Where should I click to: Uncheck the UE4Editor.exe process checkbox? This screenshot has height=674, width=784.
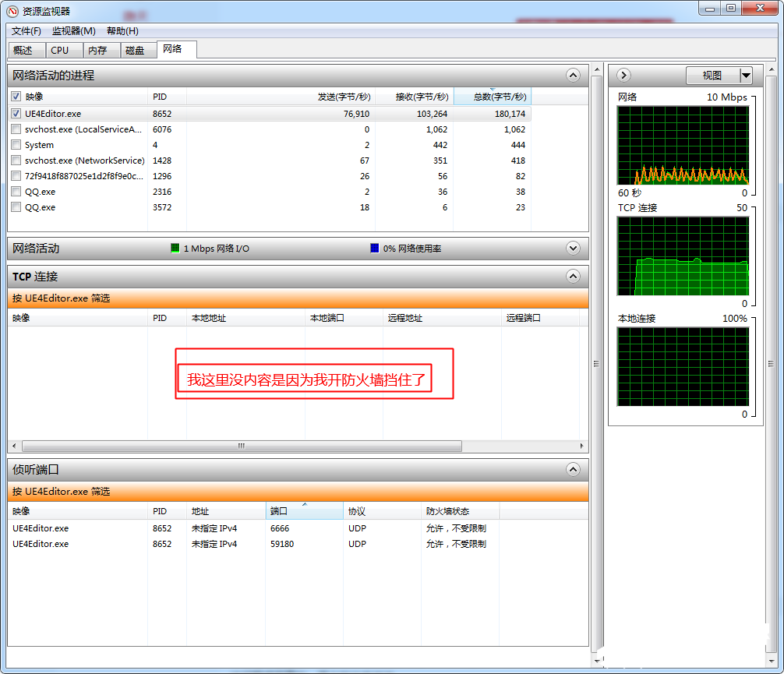tap(16, 114)
